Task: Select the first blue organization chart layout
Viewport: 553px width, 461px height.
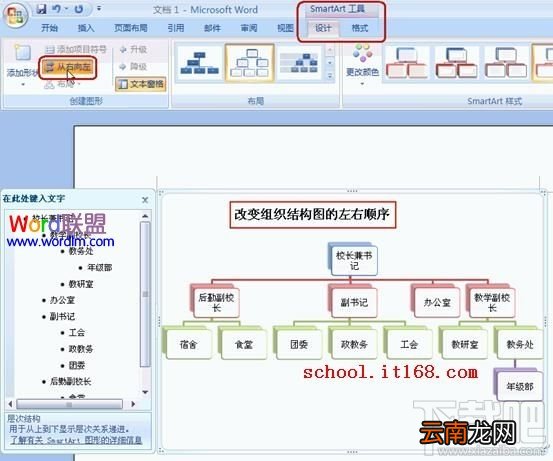Action: (x=200, y=63)
